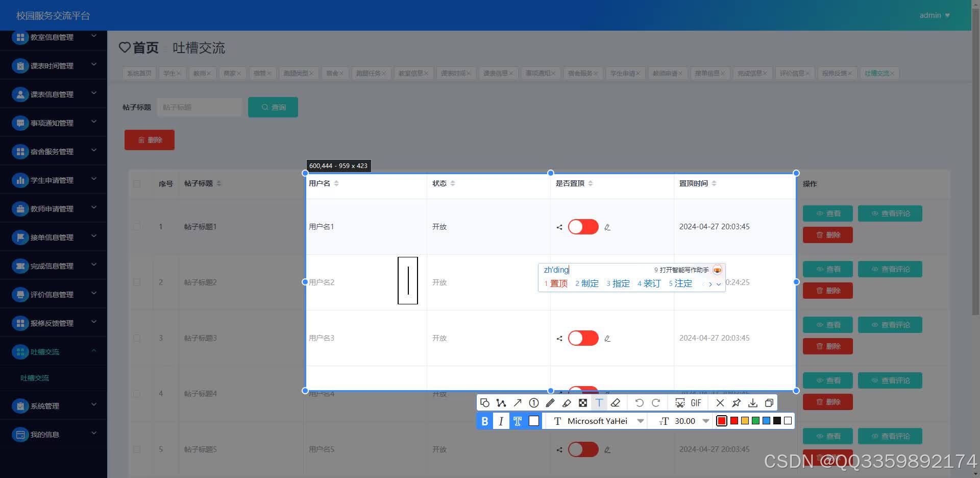Select the text annotation tool

coord(599,403)
